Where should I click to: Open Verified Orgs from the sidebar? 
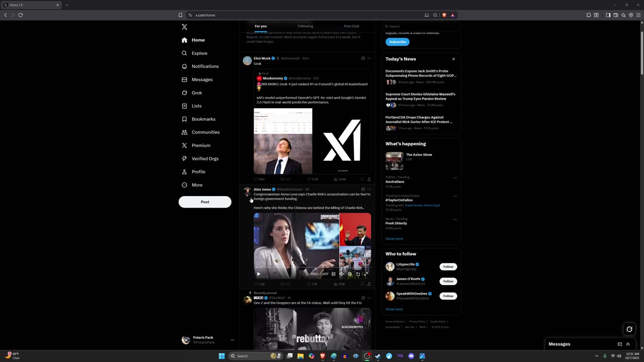(200, 158)
